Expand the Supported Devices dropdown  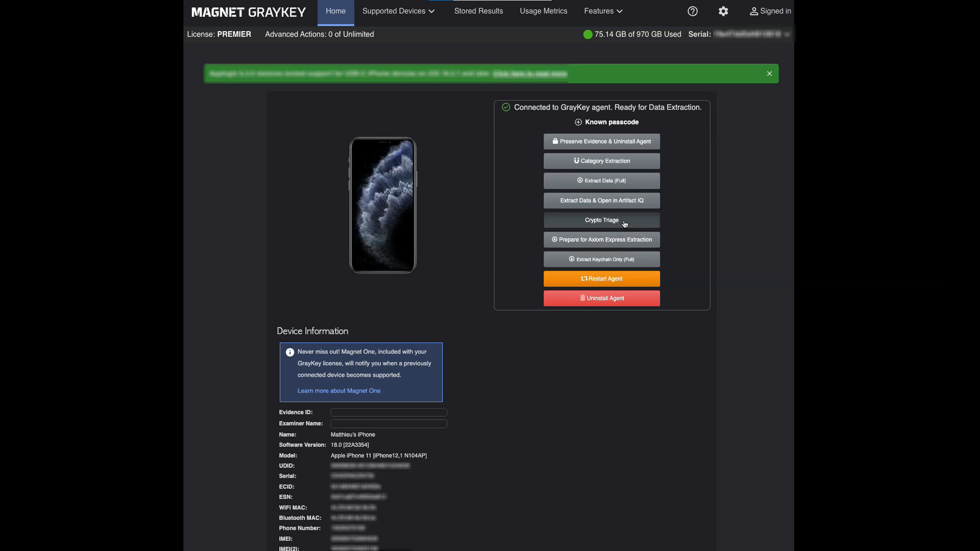pos(398,11)
